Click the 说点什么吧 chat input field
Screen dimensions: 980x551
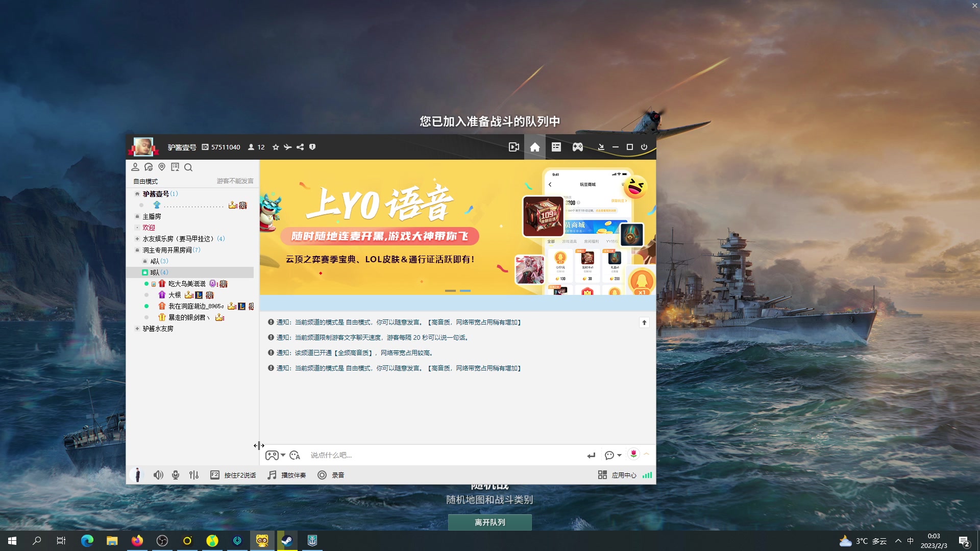click(x=408, y=455)
